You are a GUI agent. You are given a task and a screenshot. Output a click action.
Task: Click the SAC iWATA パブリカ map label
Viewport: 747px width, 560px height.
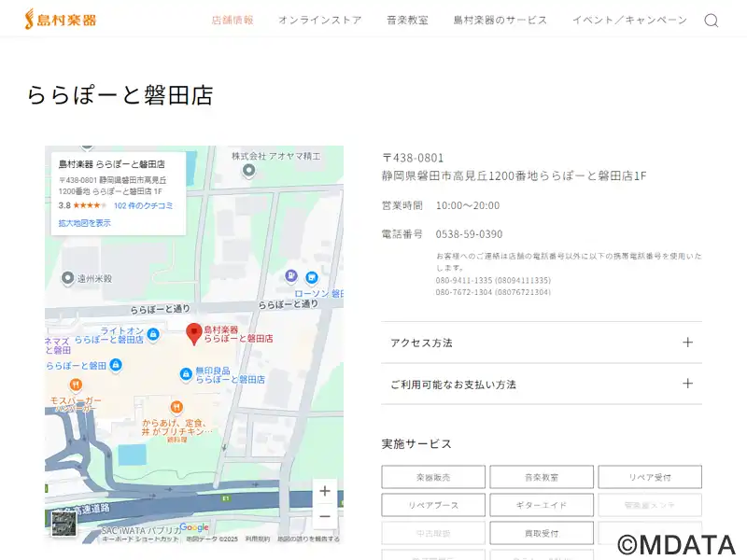141,530
